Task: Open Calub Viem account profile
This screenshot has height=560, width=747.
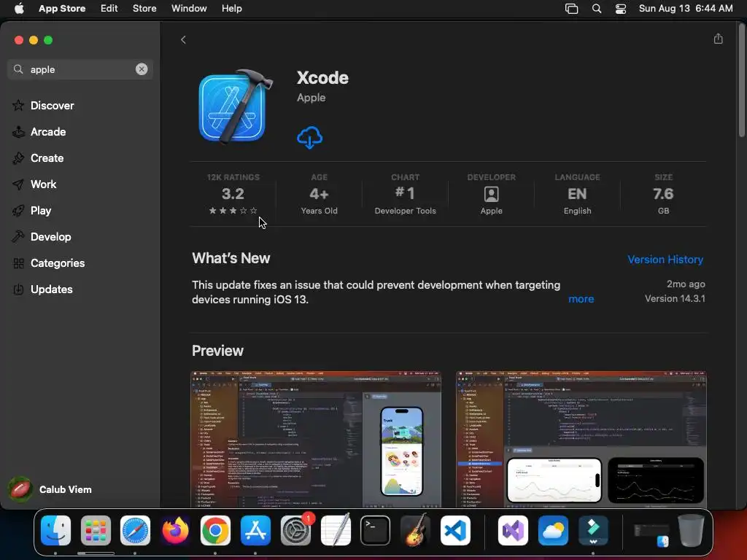Action: [x=50, y=489]
